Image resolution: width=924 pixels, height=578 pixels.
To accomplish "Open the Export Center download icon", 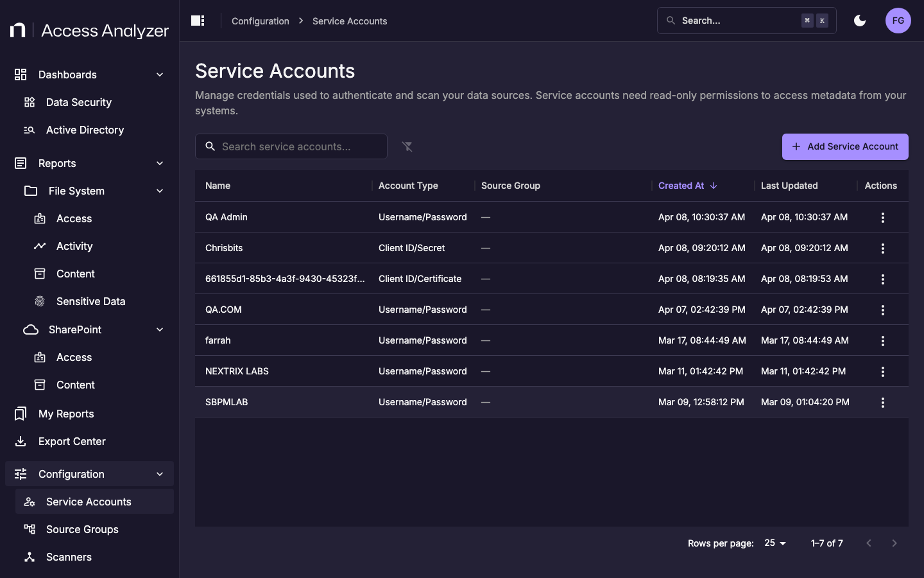I will [x=21, y=441].
